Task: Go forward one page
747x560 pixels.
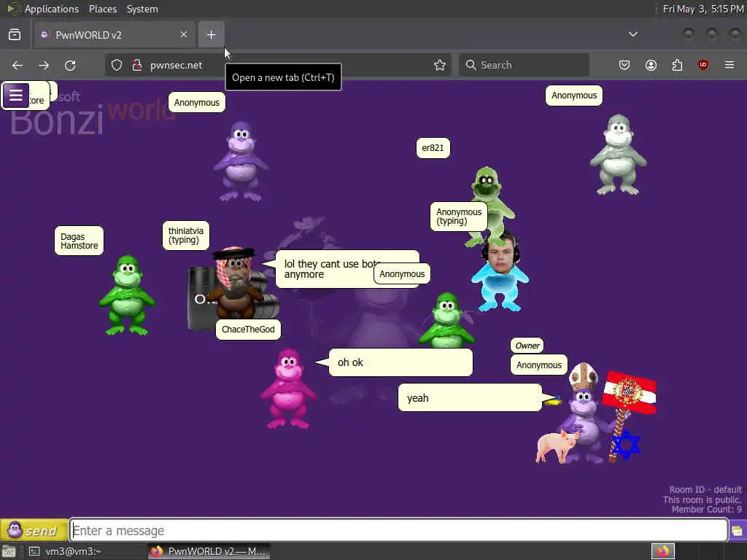Action: pyautogui.click(x=44, y=65)
